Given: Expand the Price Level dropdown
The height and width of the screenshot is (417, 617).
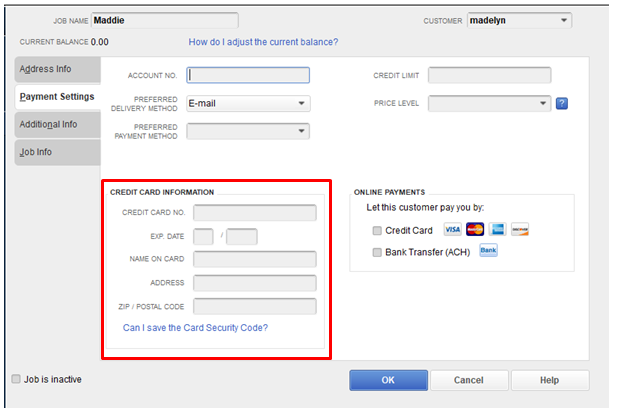Looking at the screenshot, I should pos(489,103).
